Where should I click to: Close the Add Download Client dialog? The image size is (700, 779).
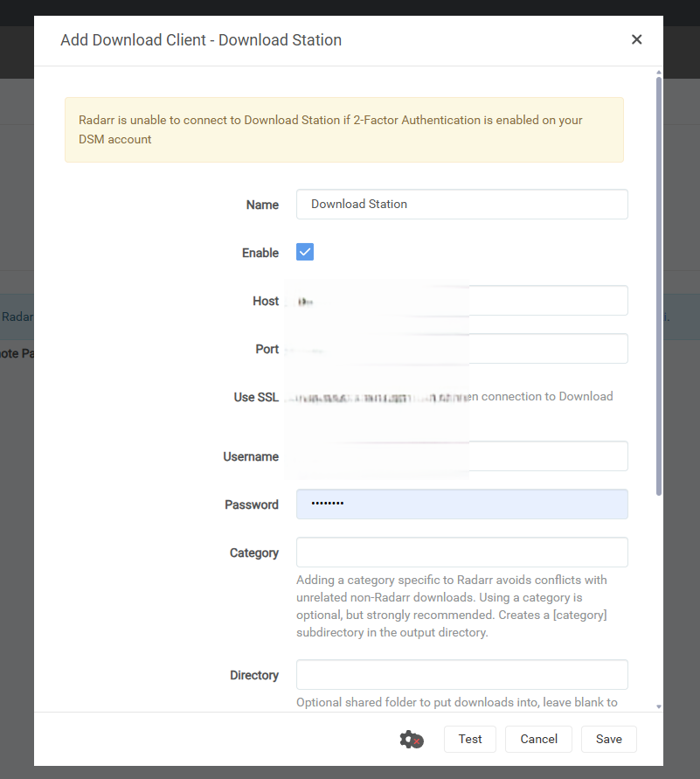[636, 39]
